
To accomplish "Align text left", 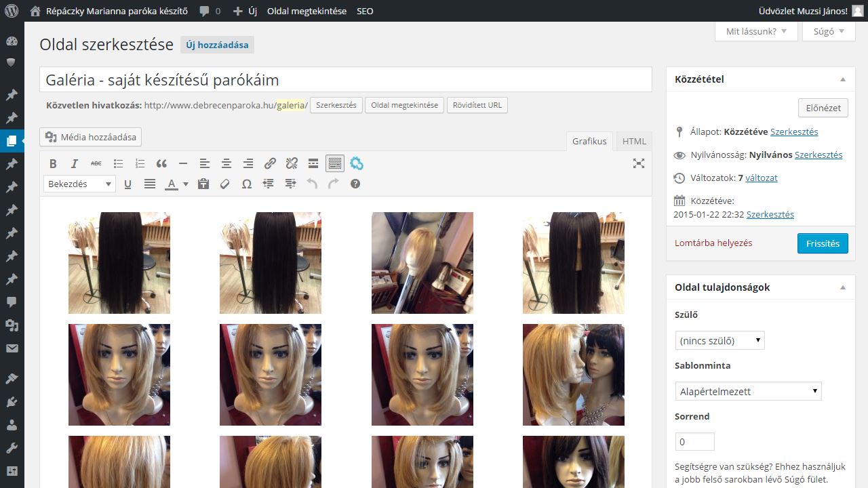I will pyautogui.click(x=205, y=163).
